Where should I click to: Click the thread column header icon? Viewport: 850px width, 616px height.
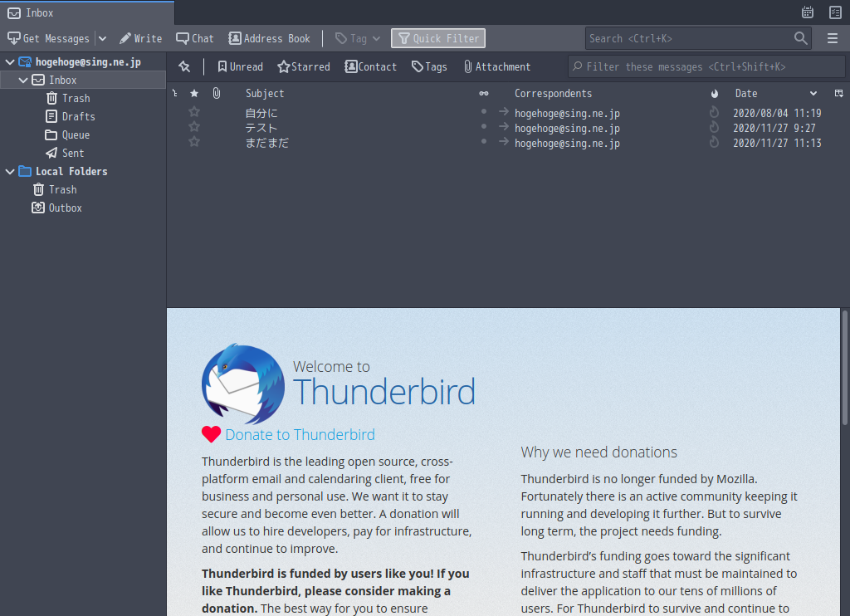click(x=175, y=93)
